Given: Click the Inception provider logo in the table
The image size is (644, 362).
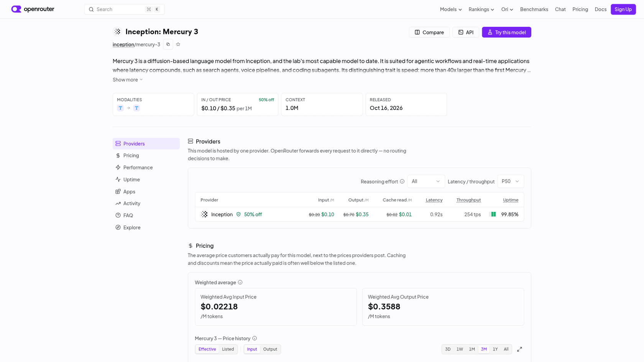Looking at the screenshot, I should coord(204,215).
